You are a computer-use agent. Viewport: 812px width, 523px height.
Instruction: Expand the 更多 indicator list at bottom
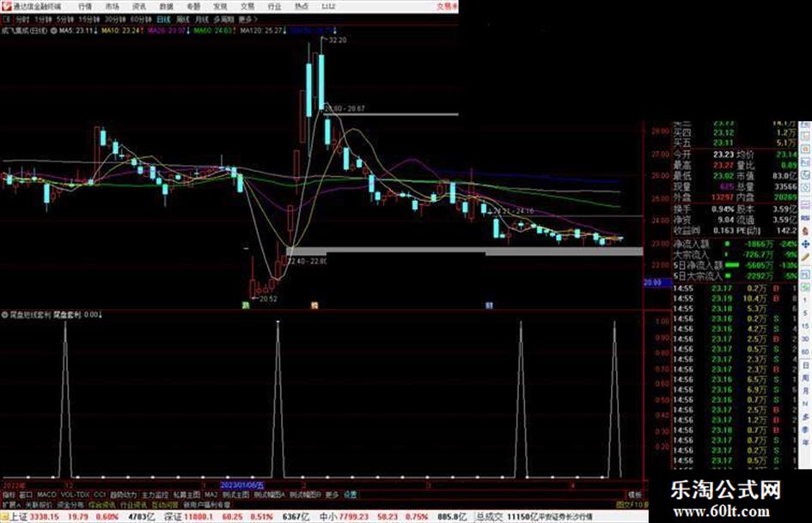pos(332,495)
